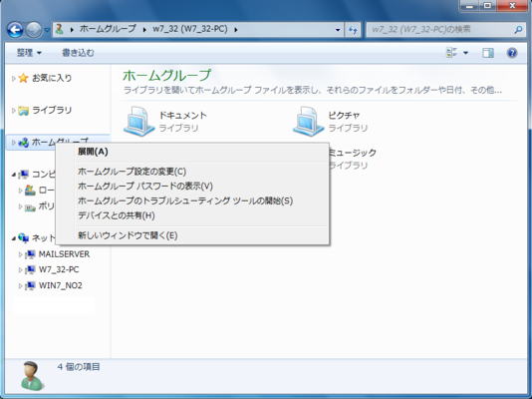Choose 展開(A) from the context menu

point(192,152)
